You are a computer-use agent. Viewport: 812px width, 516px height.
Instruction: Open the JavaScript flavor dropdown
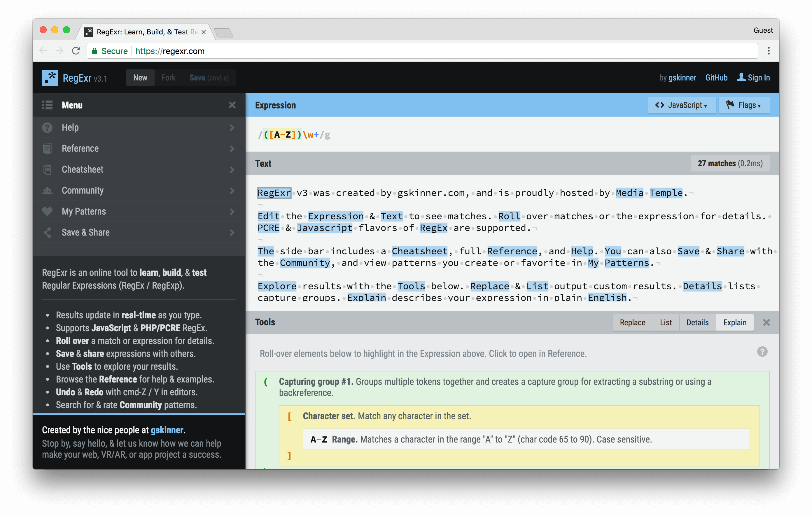pyautogui.click(x=681, y=105)
